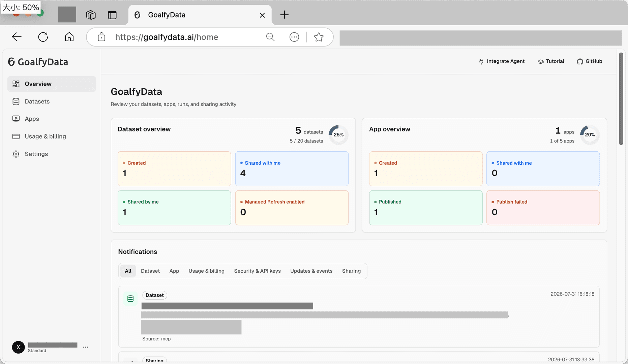This screenshot has width=628, height=364.
Task: Open the dataset Shared with me card
Action: click(x=292, y=169)
